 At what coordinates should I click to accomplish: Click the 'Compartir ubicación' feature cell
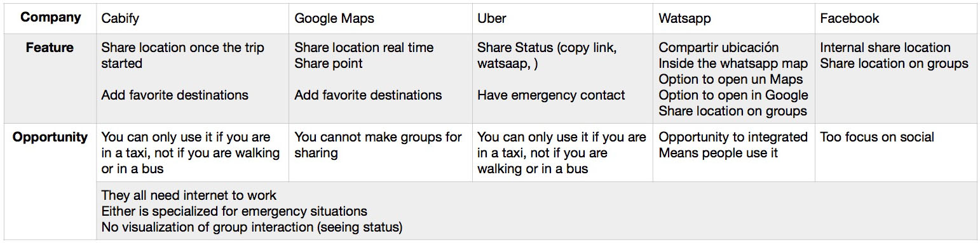734,79
